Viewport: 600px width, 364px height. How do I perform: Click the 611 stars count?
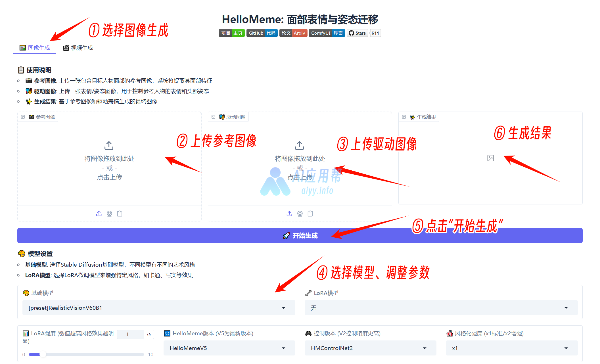[375, 33]
